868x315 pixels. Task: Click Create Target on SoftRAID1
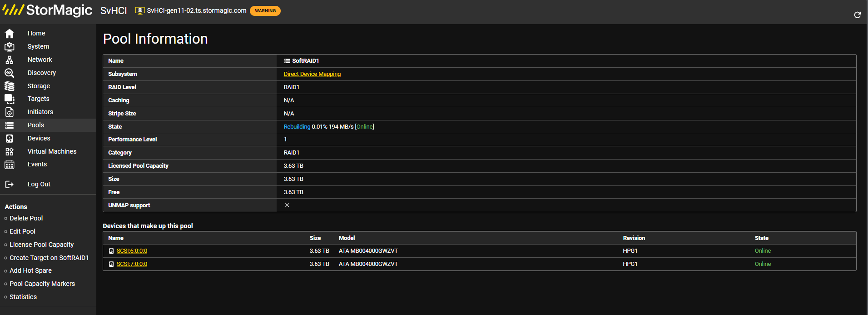point(49,258)
